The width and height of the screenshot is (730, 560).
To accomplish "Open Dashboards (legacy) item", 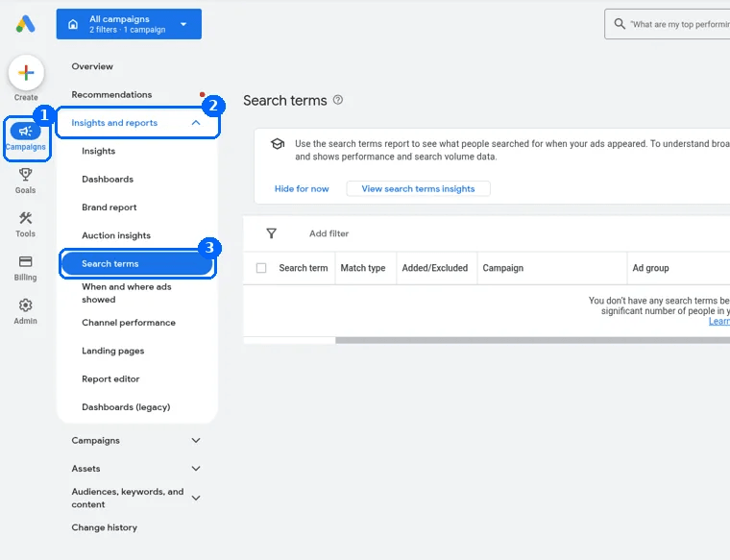I will [x=126, y=407].
